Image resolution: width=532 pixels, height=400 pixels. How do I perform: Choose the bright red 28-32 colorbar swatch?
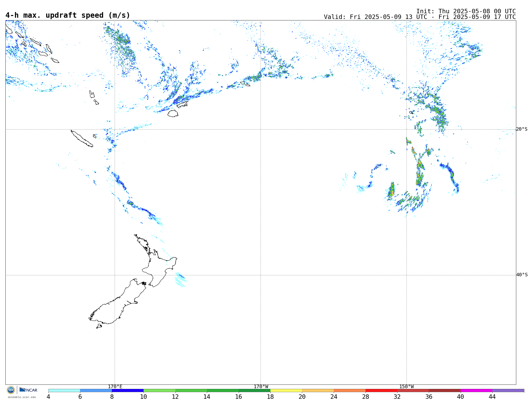tap(381, 391)
